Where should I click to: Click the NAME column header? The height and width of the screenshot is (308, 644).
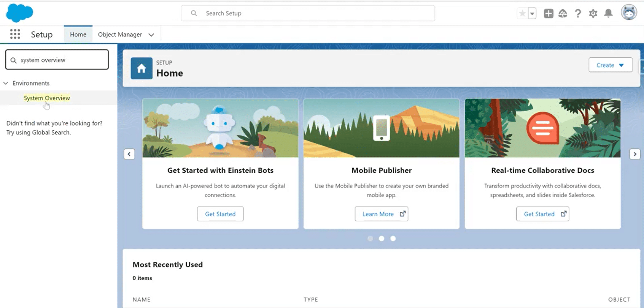click(142, 300)
